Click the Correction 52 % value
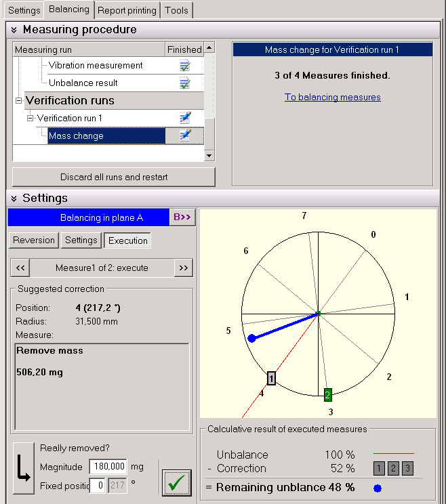 tap(343, 468)
